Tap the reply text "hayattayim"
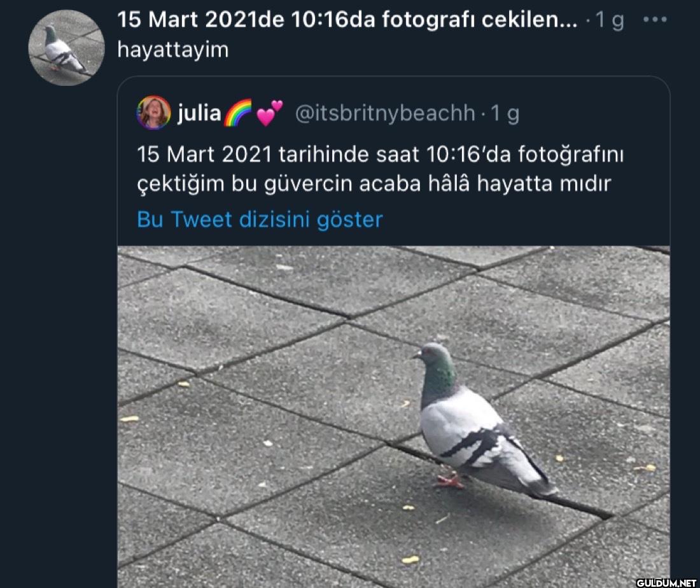Image resolution: width=700 pixels, height=588 pixels. tap(172, 50)
